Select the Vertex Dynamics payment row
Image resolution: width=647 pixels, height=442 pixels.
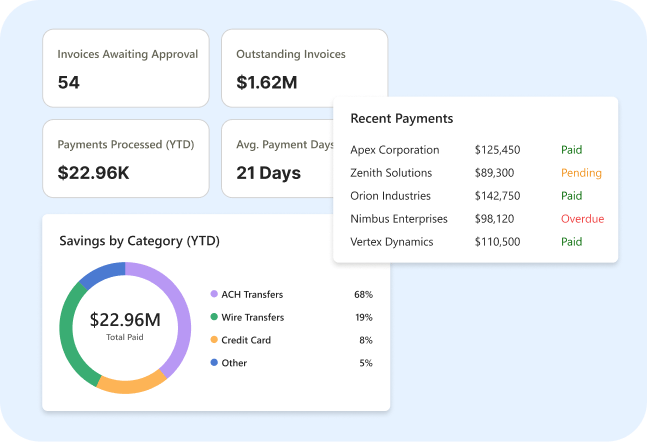pos(475,242)
